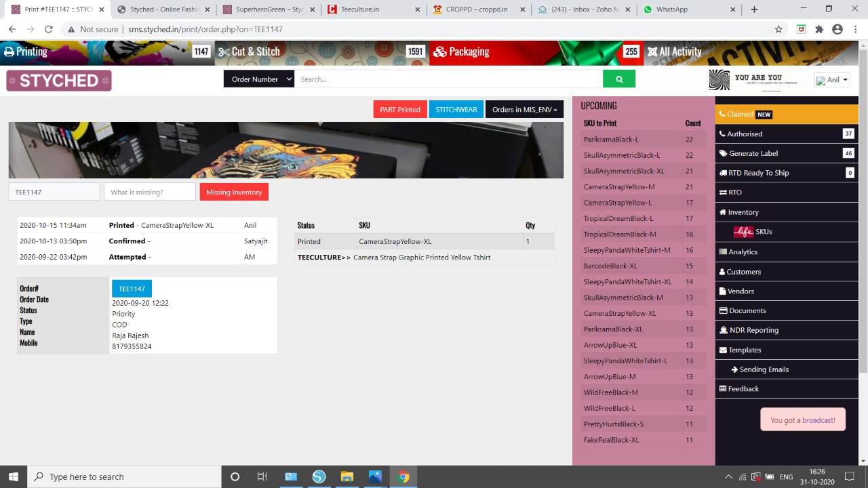Image resolution: width=868 pixels, height=488 pixels.
Task: Click the PART Printed button
Action: [x=399, y=109]
